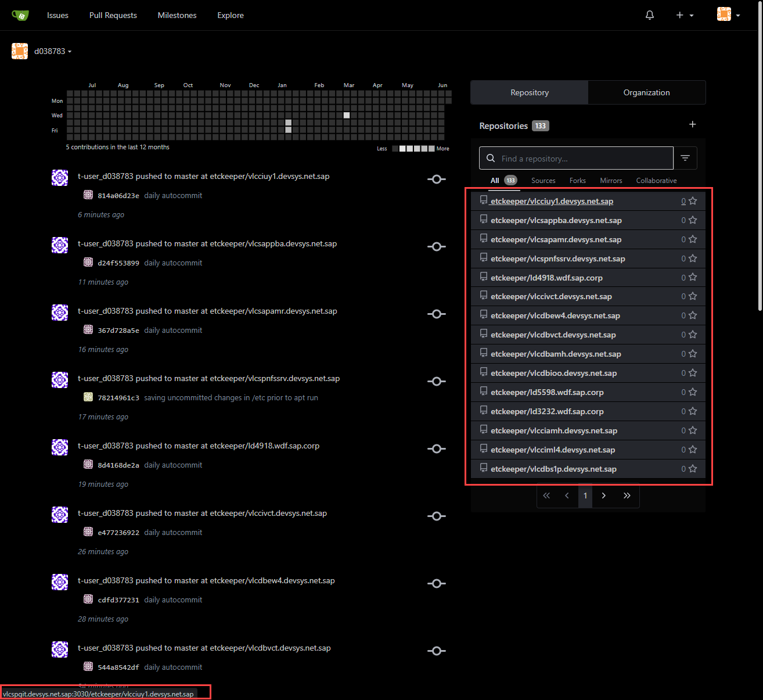Open commit 78214961c3
Screen dimensions: 763x700
pyautogui.click(x=118, y=398)
